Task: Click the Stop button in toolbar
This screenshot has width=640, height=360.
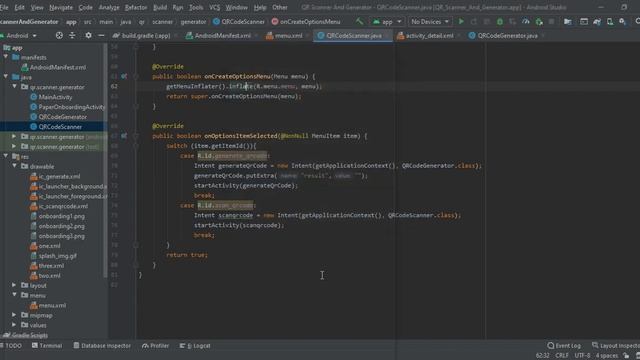Action: [551, 21]
